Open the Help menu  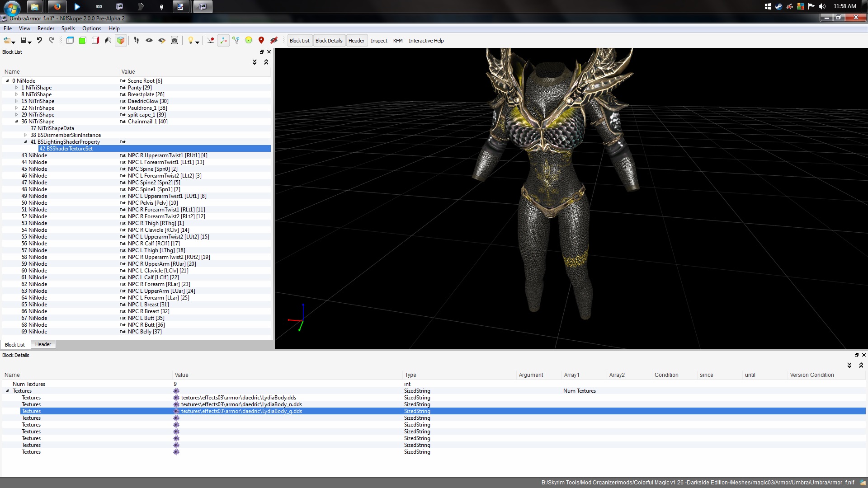click(114, 28)
